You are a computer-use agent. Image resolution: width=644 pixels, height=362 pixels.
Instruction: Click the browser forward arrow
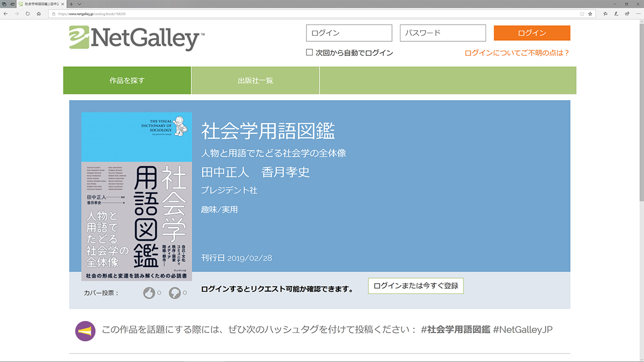coord(17,14)
